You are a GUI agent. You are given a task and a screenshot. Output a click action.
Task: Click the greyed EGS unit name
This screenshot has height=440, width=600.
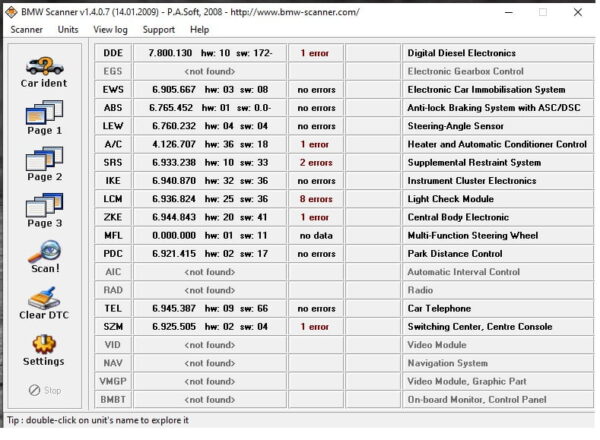click(x=113, y=71)
